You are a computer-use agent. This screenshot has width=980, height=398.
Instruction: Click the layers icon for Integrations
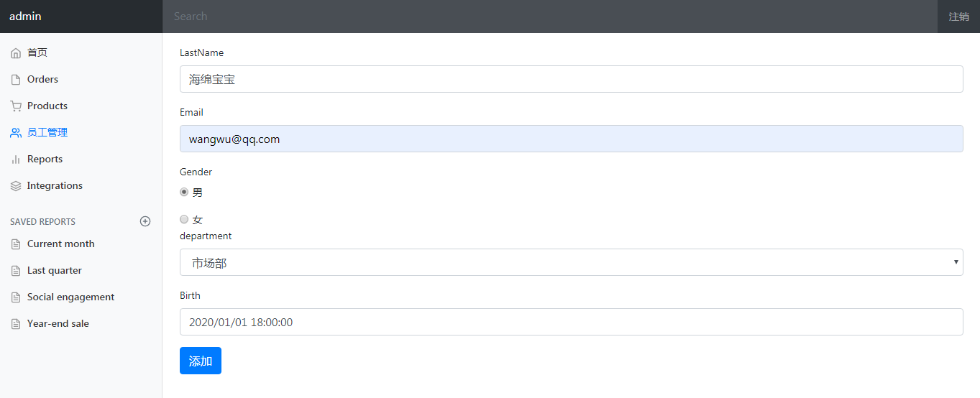16,186
